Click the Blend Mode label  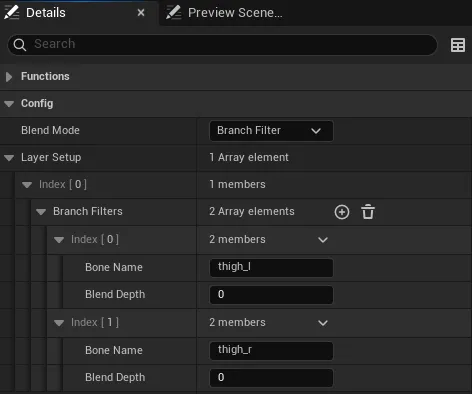point(50,130)
